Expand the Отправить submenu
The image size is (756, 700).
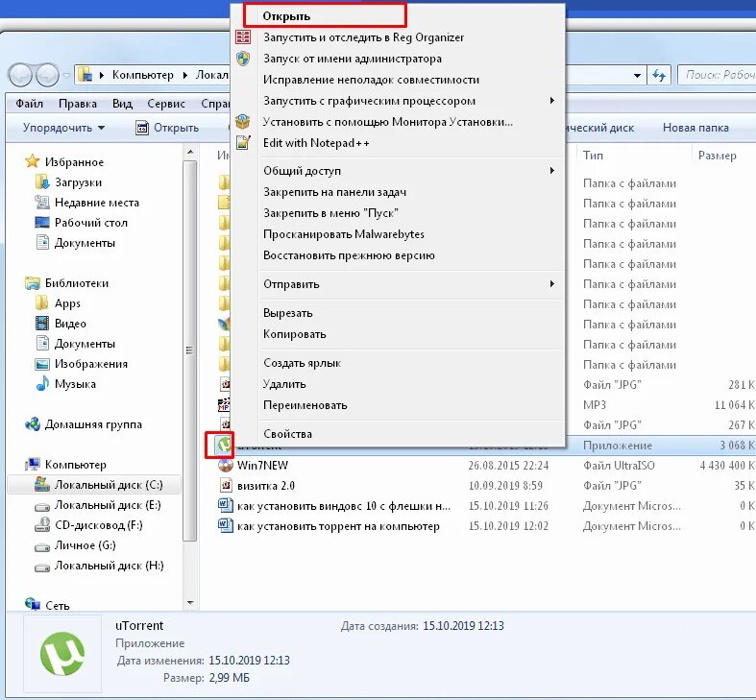point(552,283)
